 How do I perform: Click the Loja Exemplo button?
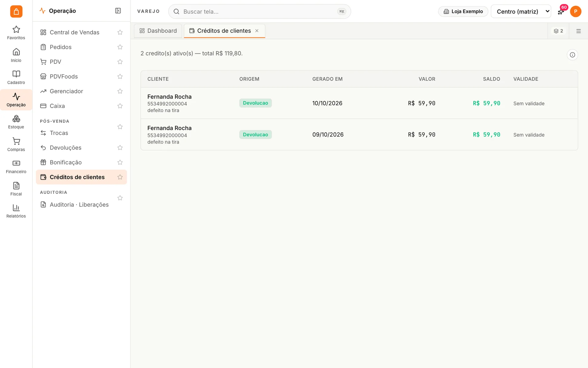click(463, 11)
